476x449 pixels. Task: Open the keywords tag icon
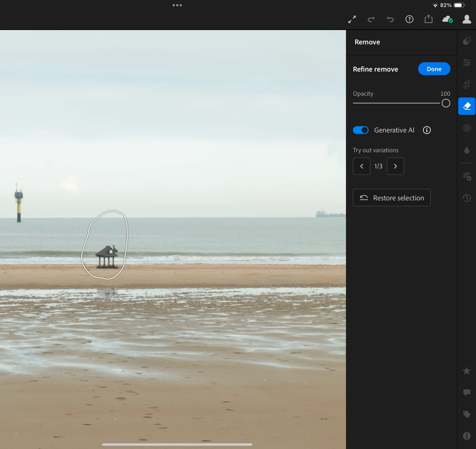click(467, 414)
